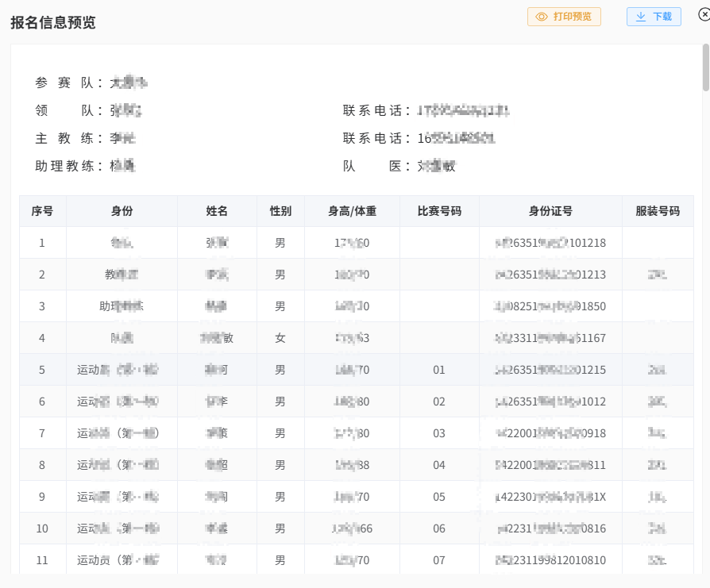Click ID number ending in 51167
Image resolution: width=710 pixels, height=588 pixels.
coord(550,338)
